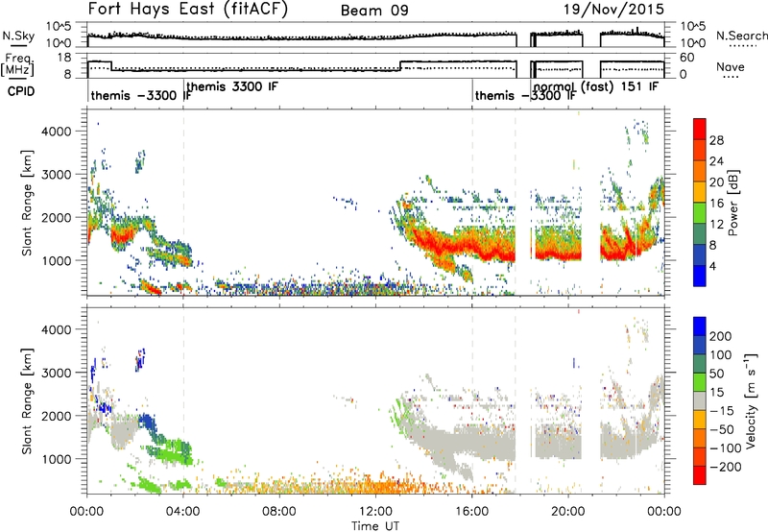768x532 pixels.
Task: Click the 'N.Sky' legend label
Action: 18,36
